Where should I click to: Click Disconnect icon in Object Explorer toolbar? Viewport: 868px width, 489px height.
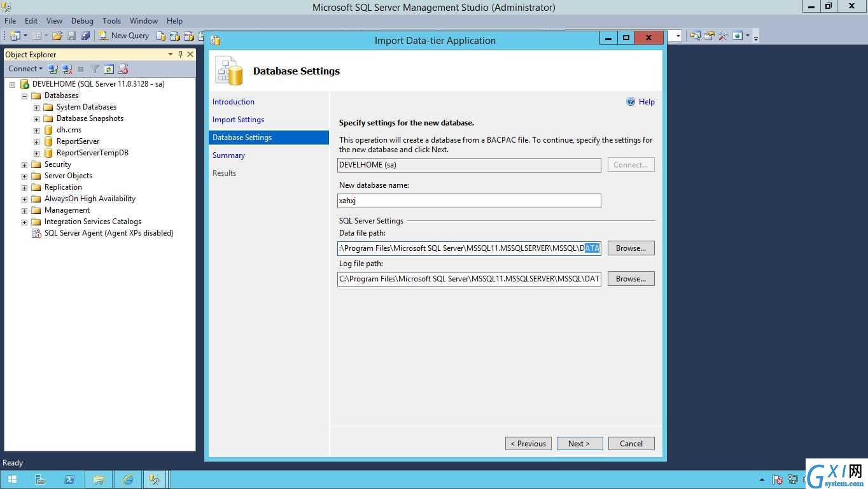[x=67, y=69]
